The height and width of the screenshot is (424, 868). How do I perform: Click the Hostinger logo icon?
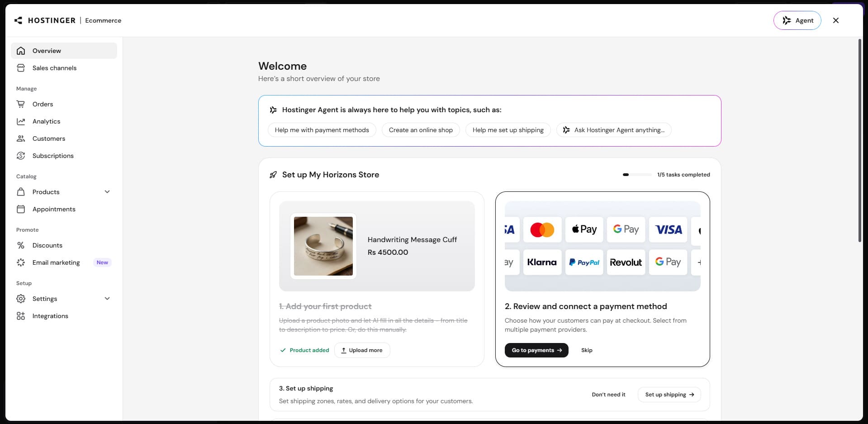(18, 20)
